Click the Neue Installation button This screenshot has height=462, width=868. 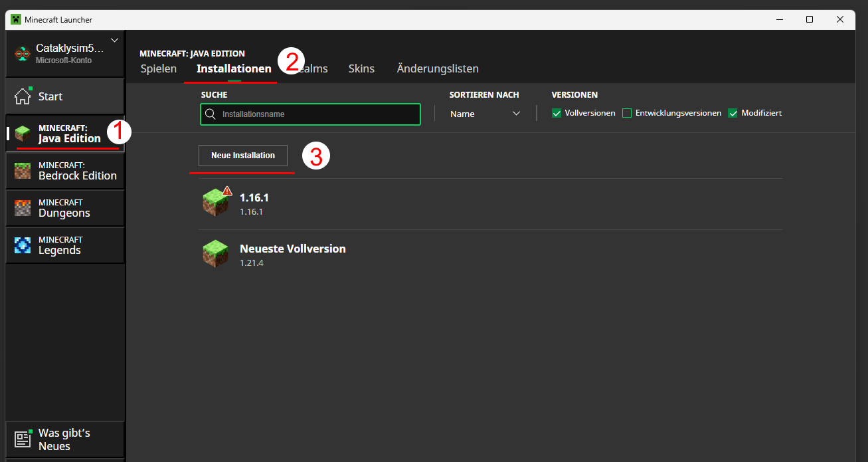(243, 156)
